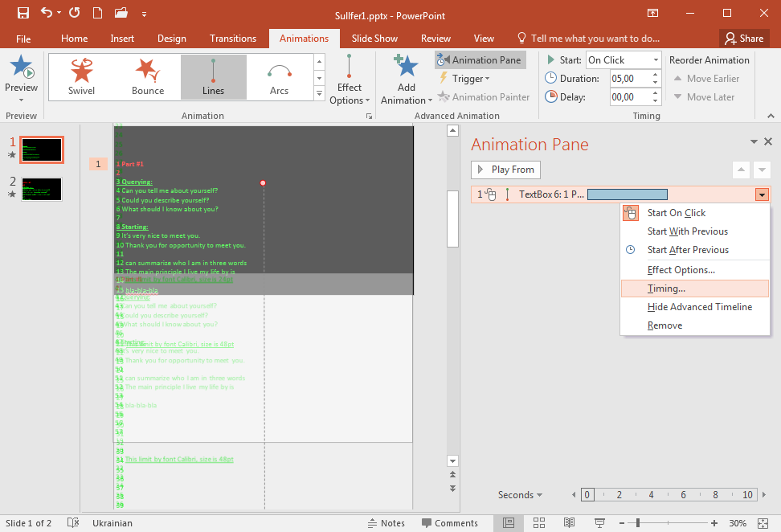Remove the animation via context menu

click(695, 325)
